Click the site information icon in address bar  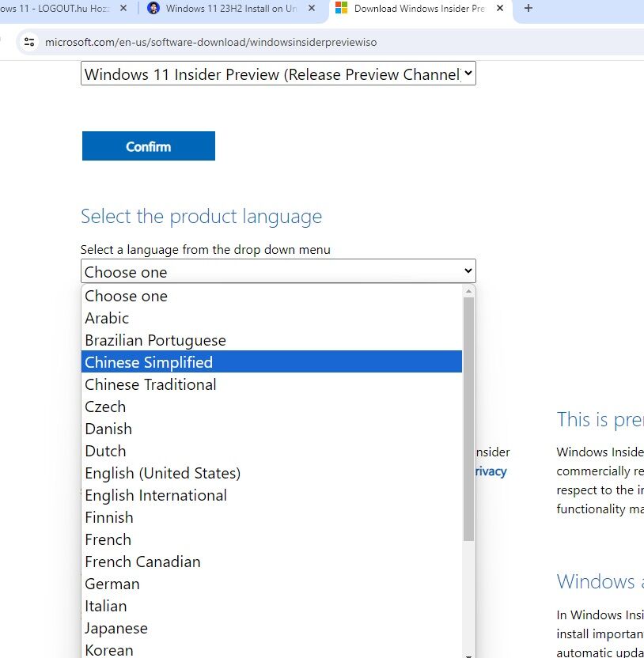point(29,42)
